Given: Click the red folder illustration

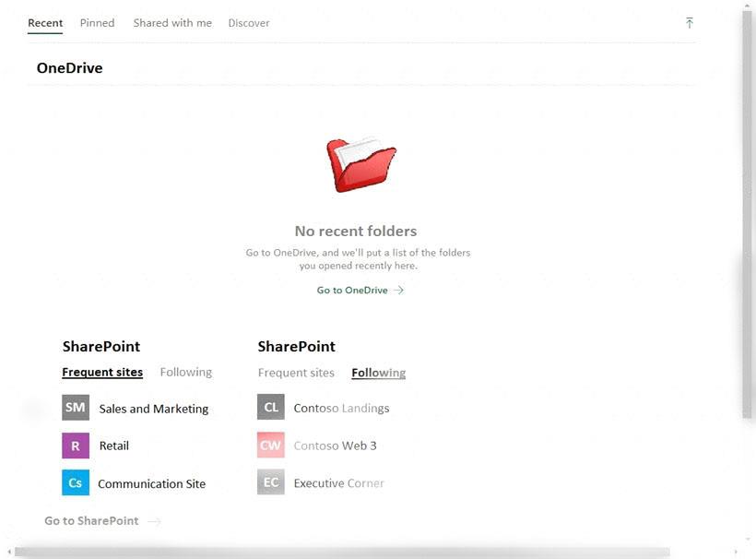Looking at the screenshot, I should (x=361, y=164).
